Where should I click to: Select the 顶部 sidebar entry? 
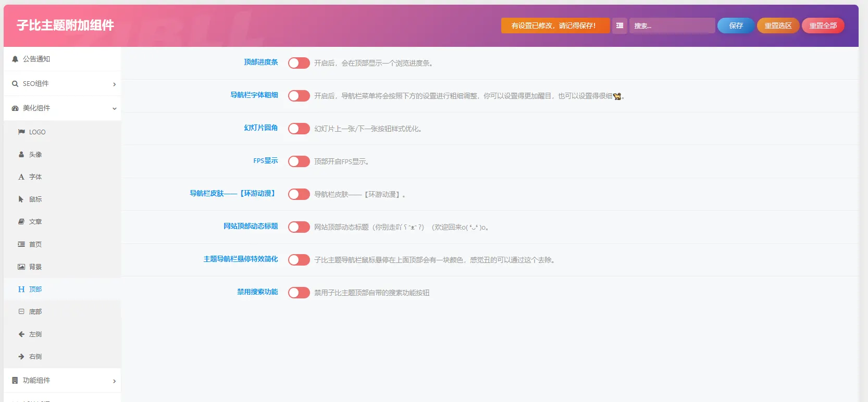63,289
